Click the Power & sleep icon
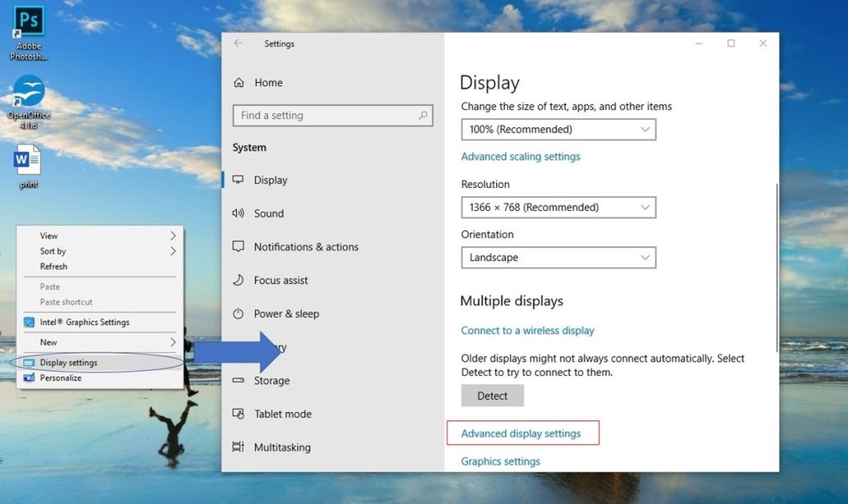 [238, 314]
